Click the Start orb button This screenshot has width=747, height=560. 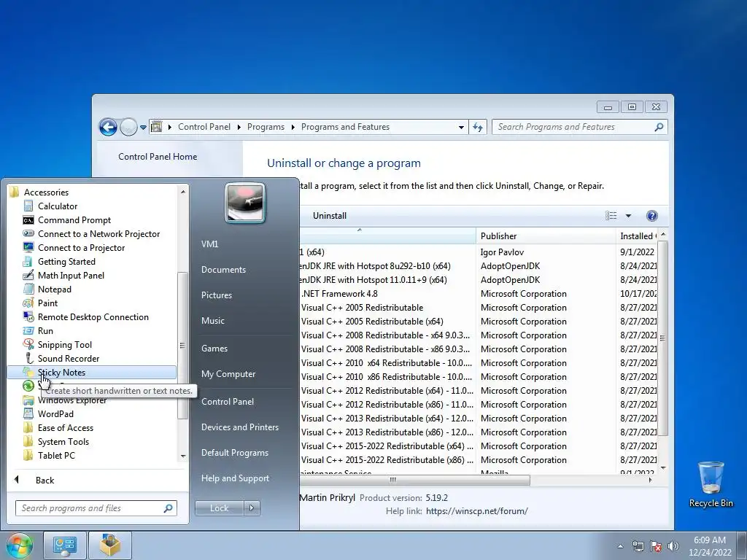pyautogui.click(x=19, y=545)
